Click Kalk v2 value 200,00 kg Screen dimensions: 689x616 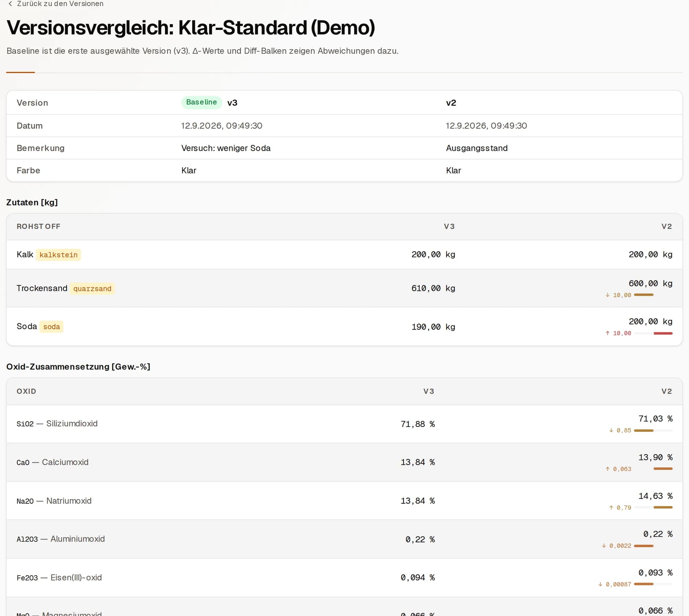click(650, 254)
